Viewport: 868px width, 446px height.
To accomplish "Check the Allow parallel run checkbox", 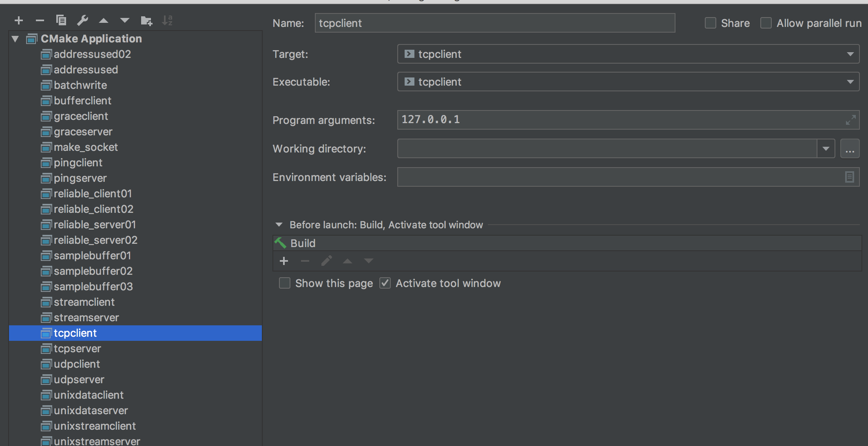I will coord(766,23).
